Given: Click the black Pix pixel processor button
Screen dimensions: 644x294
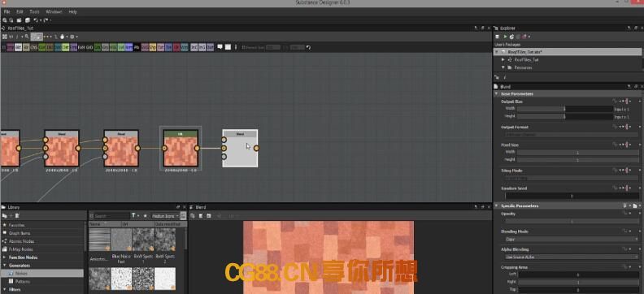Looking at the screenshot, I should tap(137, 47).
